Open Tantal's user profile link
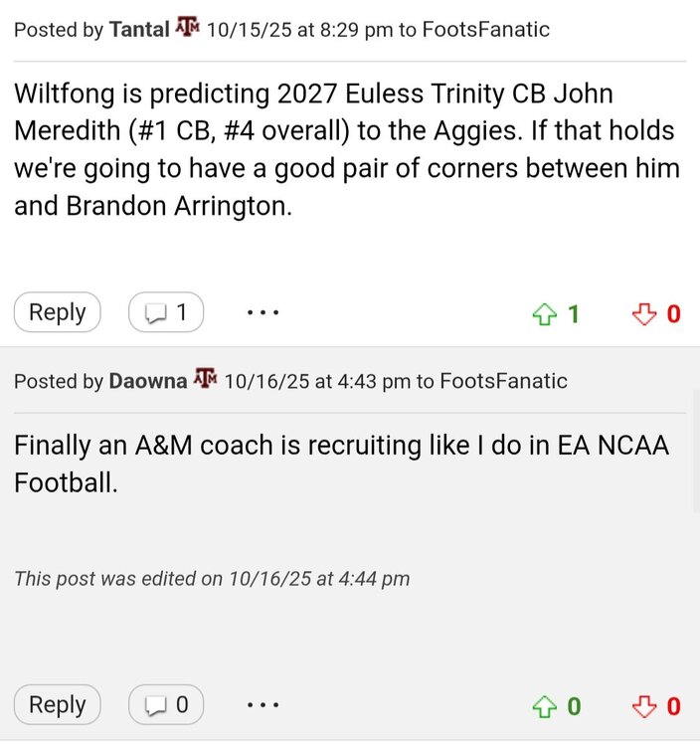 coord(140,29)
